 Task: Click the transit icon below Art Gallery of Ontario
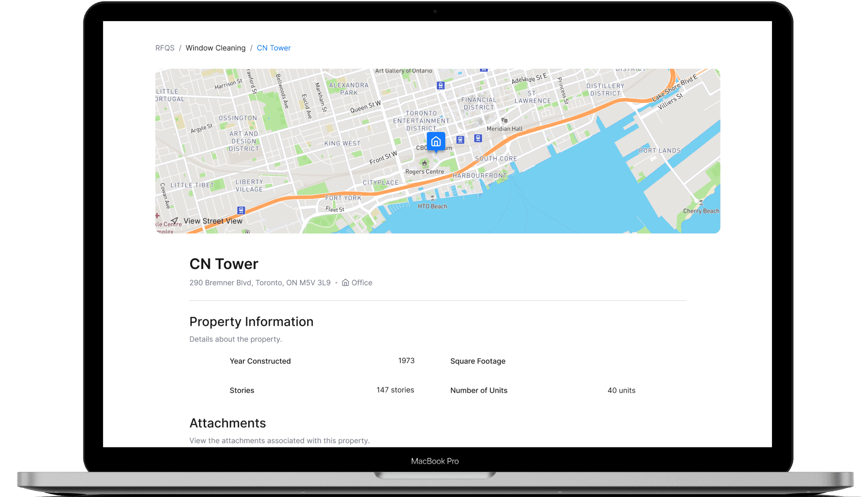click(441, 85)
